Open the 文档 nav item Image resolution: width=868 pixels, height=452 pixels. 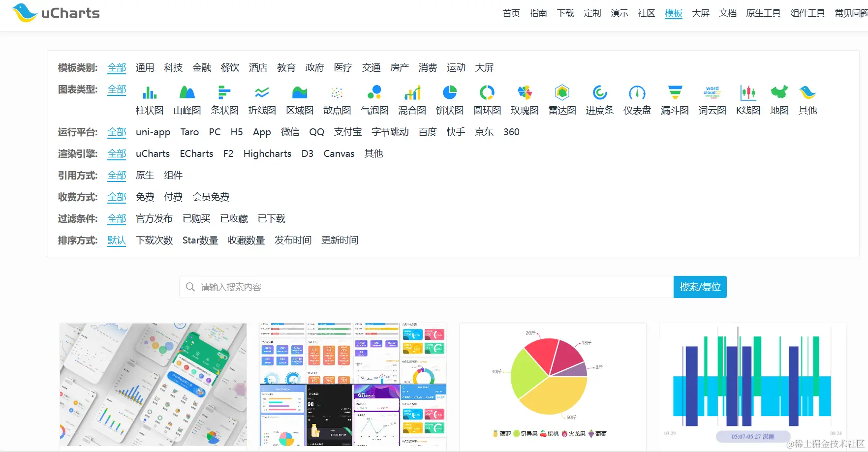(728, 13)
